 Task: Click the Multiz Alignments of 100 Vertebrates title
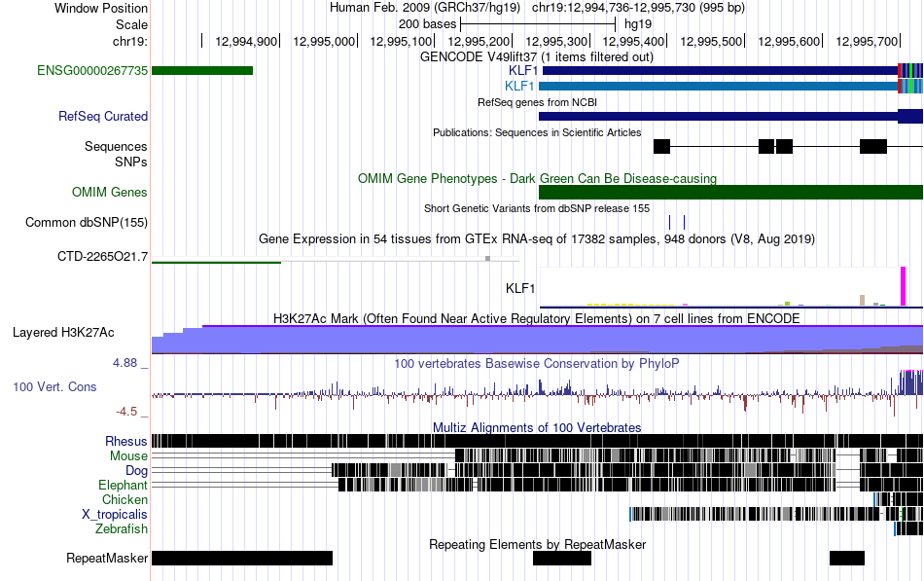537,427
